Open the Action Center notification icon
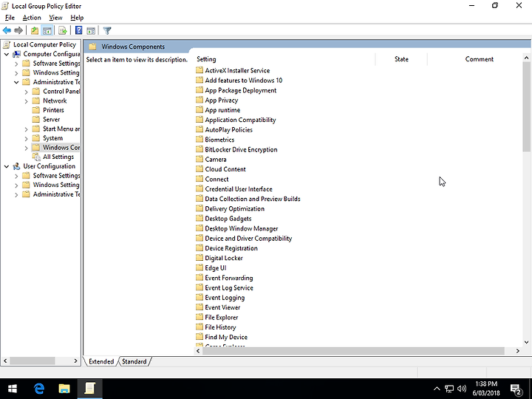This screenshot has height=399, width=532. tap(516, 389)
